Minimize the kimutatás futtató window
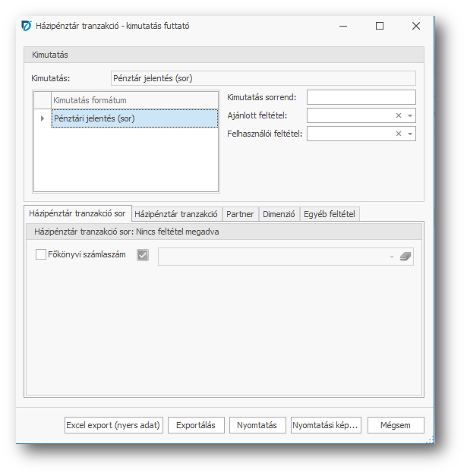This screenshot has width=467, height=476. coord(343,26)
